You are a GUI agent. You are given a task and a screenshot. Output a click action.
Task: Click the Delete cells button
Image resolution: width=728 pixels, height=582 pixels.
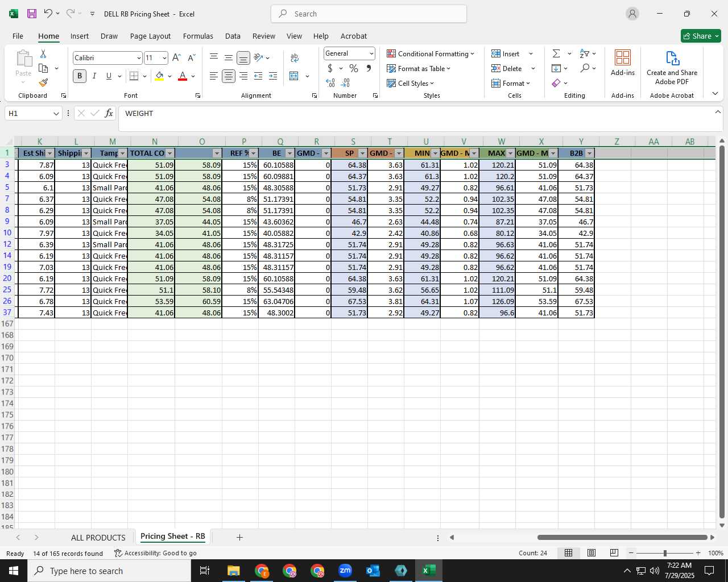[507, 68]
